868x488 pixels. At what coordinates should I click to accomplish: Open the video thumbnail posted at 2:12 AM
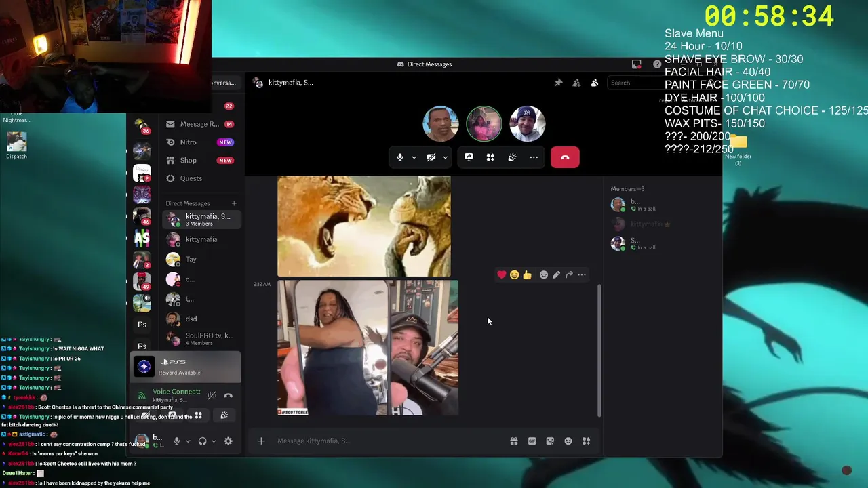click(x=368, y=348)
